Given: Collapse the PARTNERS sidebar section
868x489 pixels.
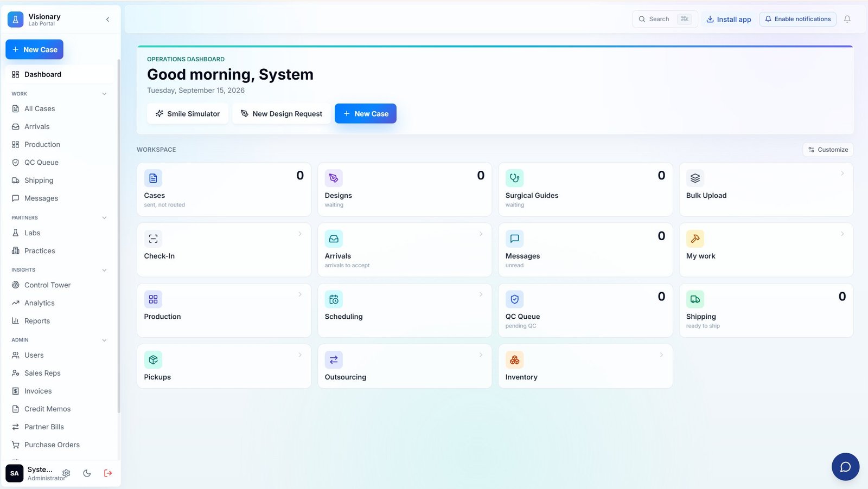Looking at the screenshot, I should (x=104, y=218).
